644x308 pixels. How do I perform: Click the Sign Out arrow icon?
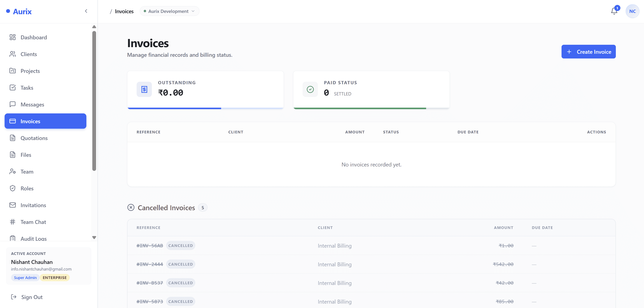coord(14,297)
